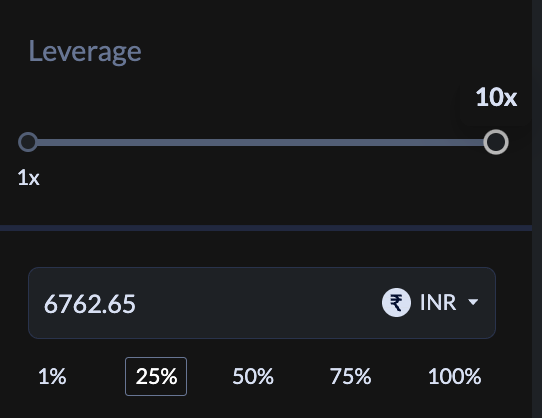Screen dimensions: 542x418
Task: Click the rupee symbol currency icon
Action: 396,303
